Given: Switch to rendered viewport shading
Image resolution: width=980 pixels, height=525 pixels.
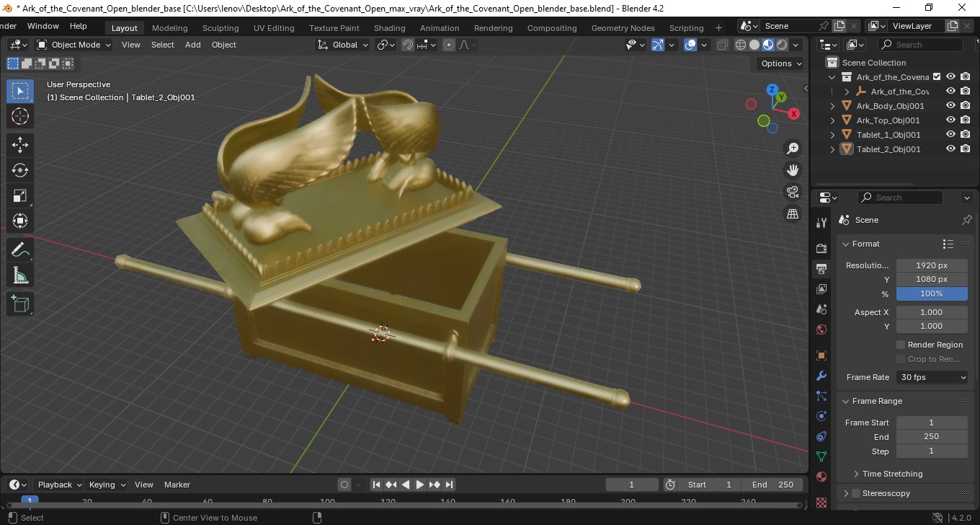Looking at the screenshot, I should pyautogui.click(x=782, y=45).
